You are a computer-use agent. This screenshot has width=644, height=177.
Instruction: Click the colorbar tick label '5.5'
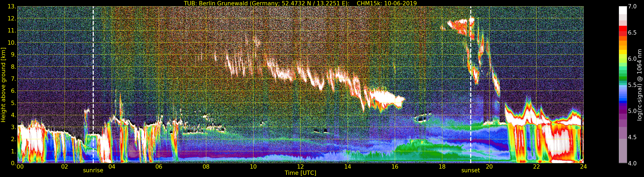[x=632, y=85]
